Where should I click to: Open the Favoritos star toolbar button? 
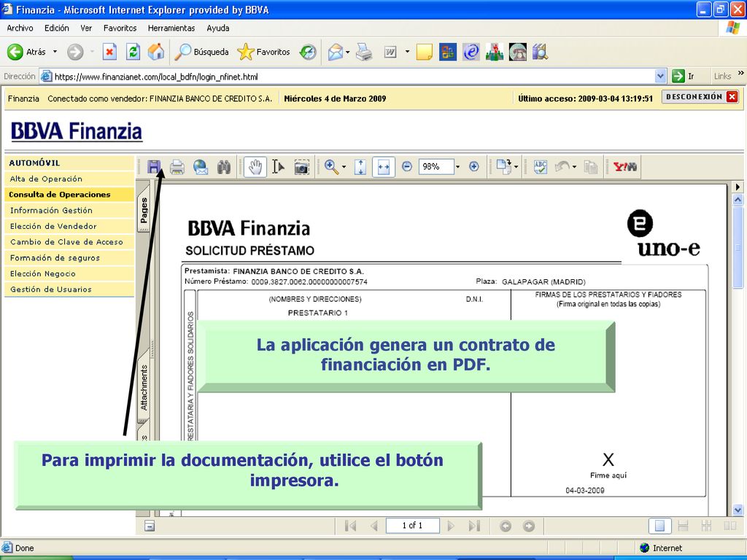263,52
